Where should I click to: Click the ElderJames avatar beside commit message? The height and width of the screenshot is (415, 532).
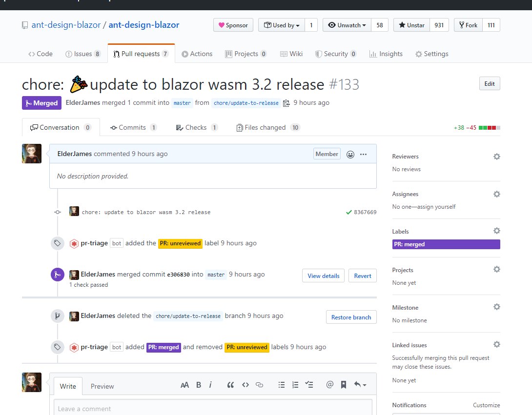74,211
